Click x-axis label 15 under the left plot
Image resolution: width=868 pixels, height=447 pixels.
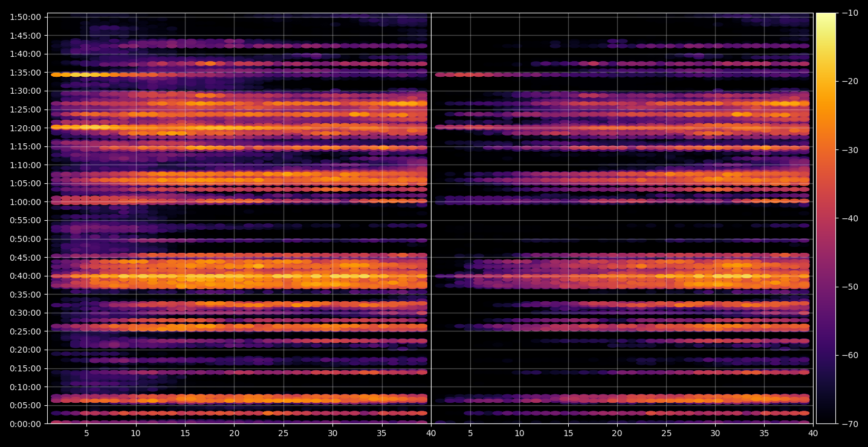pyautogui.click(x=185, y=434)
